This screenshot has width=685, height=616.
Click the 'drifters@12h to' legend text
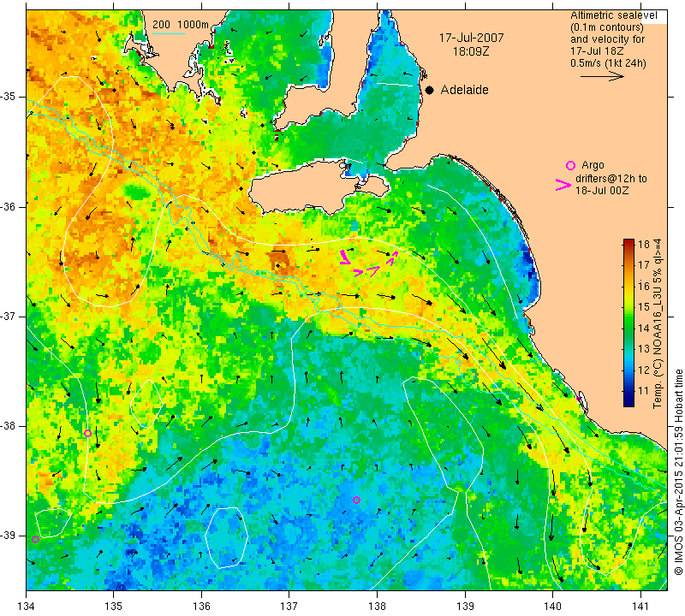611,179
